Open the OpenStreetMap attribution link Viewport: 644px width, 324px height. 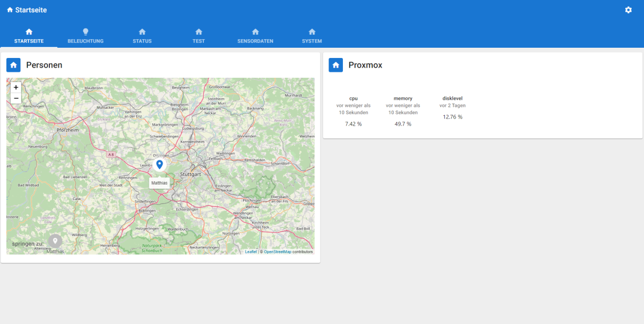tap(277, 252)
